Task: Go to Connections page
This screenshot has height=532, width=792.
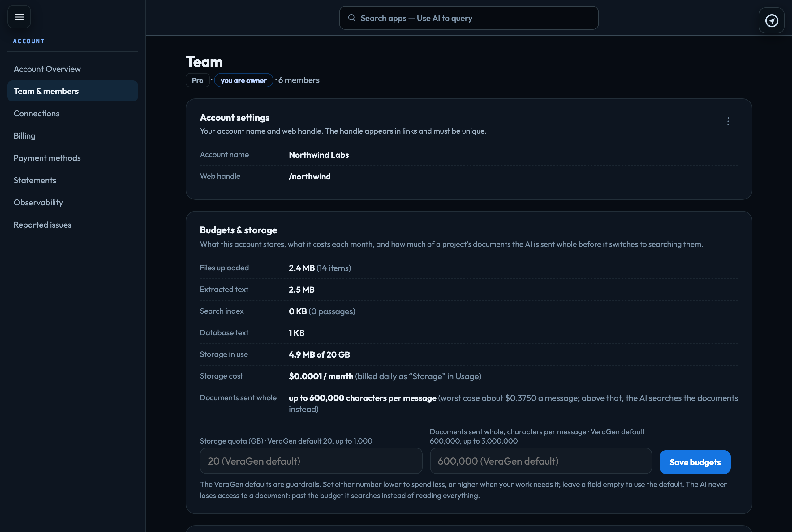Action: point(73,113)
